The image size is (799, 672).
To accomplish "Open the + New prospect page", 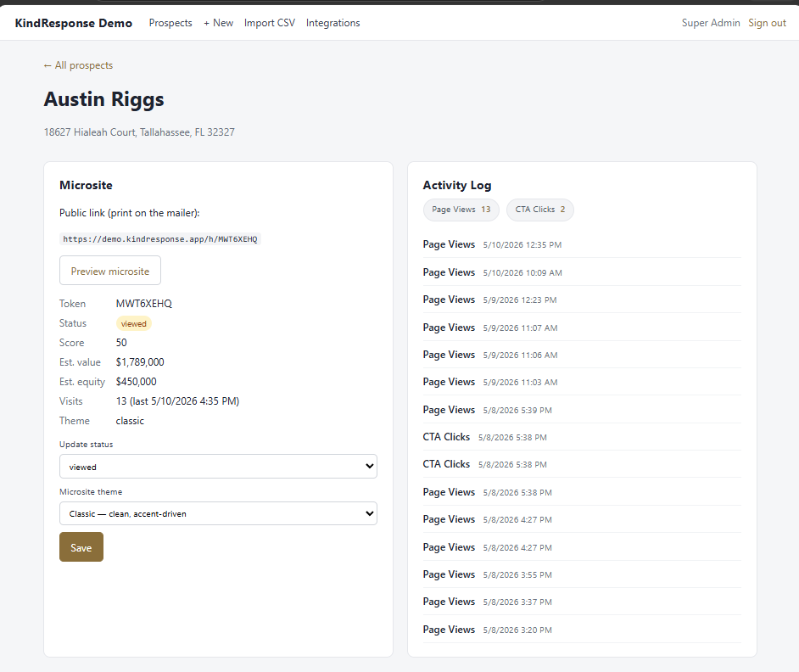I will (218, 23).
